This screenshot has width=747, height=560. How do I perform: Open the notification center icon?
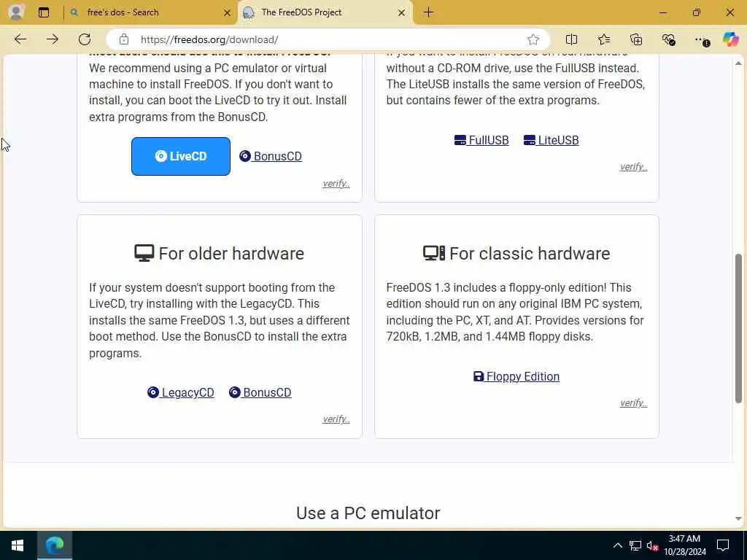click(x=723, y=545)
